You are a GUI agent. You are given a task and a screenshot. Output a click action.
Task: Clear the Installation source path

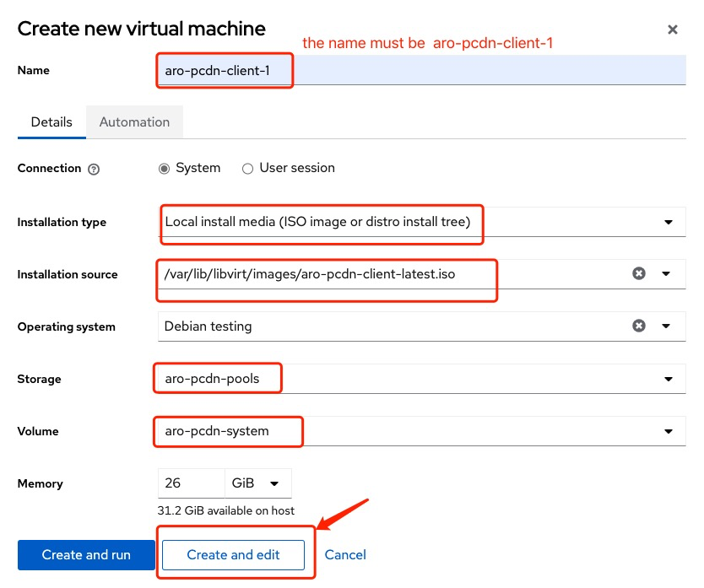(x=639, y=273)
